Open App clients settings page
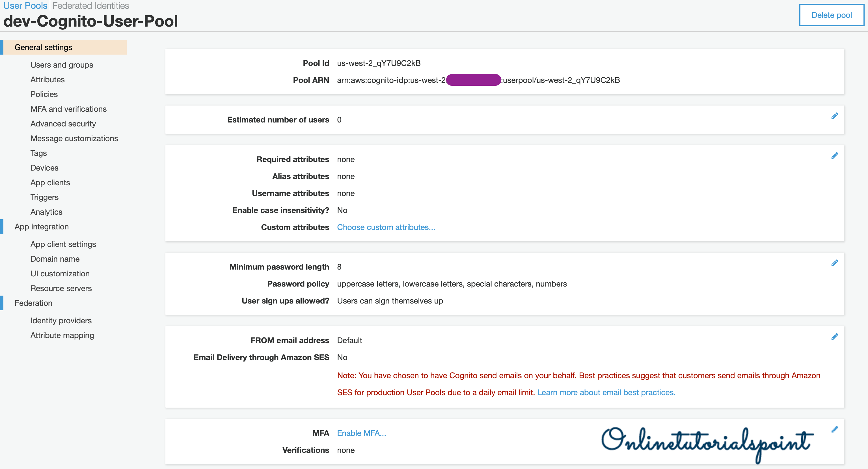868x469 pixels. [50, 182]
